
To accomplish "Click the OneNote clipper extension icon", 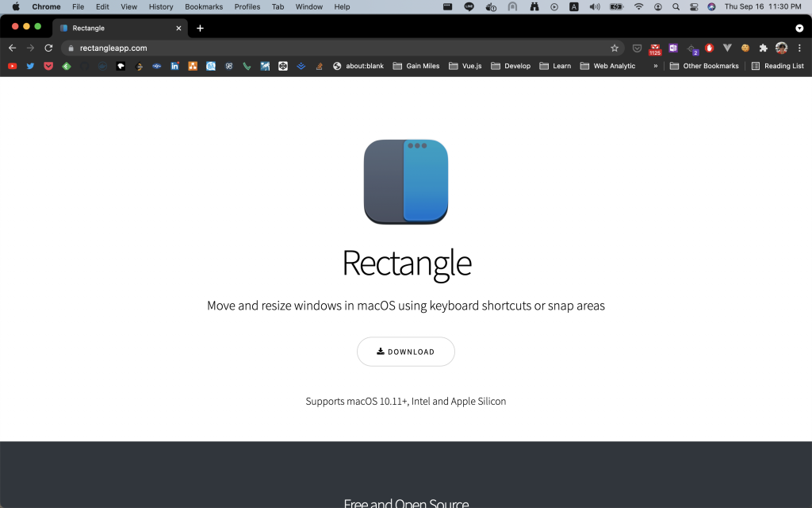I will click(673, 48).
